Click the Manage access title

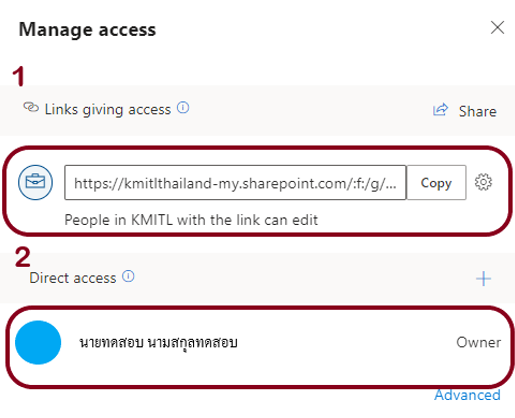pos(87,30)
